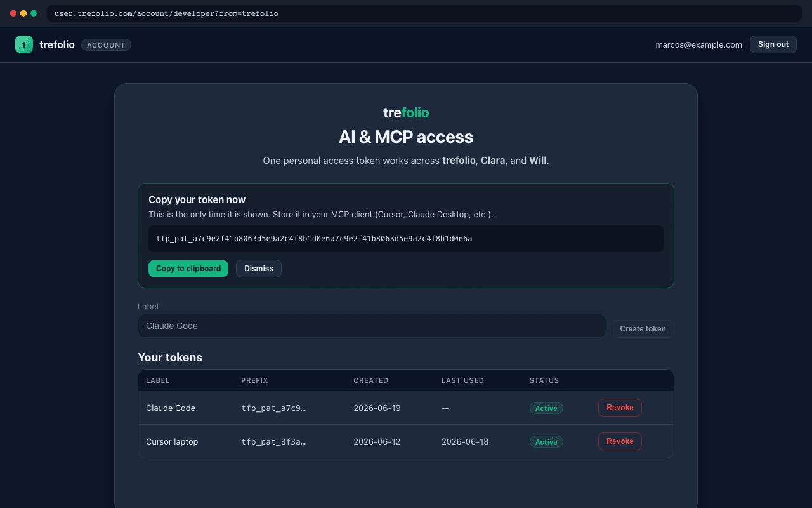Screen dimensions: 812x508
Task: Click the AI & MCP access heading
Action: point(406,137)
